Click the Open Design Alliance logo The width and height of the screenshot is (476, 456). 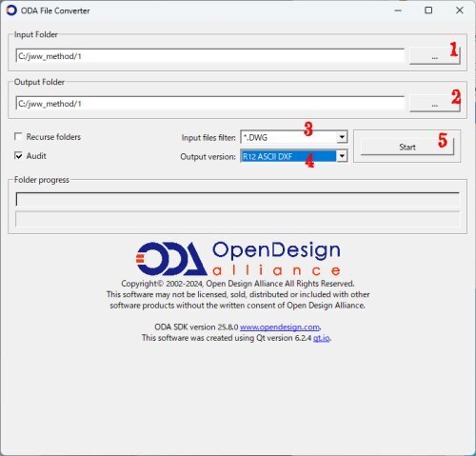[238, 258]
